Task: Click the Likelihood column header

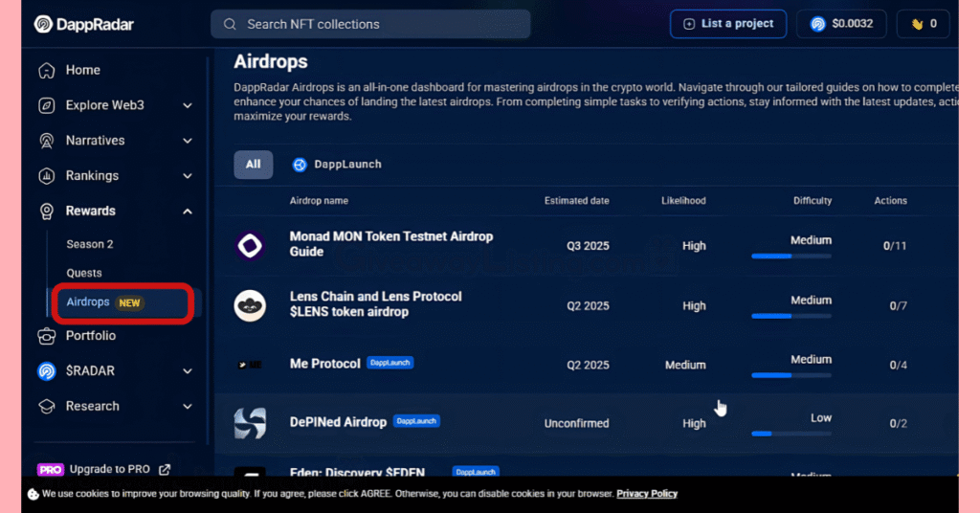Action: [683, 201]
